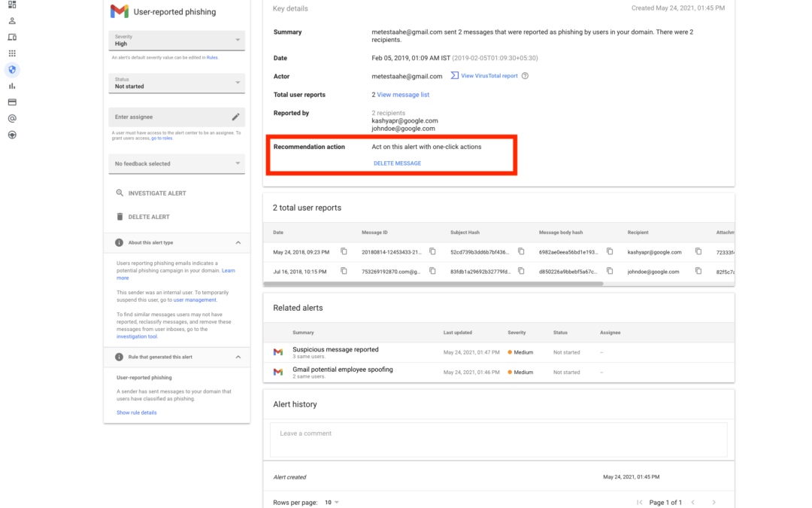Copy the date Jul 16, 2018, 10:15 PM
The image size is (812, 508).
point(344,271)
